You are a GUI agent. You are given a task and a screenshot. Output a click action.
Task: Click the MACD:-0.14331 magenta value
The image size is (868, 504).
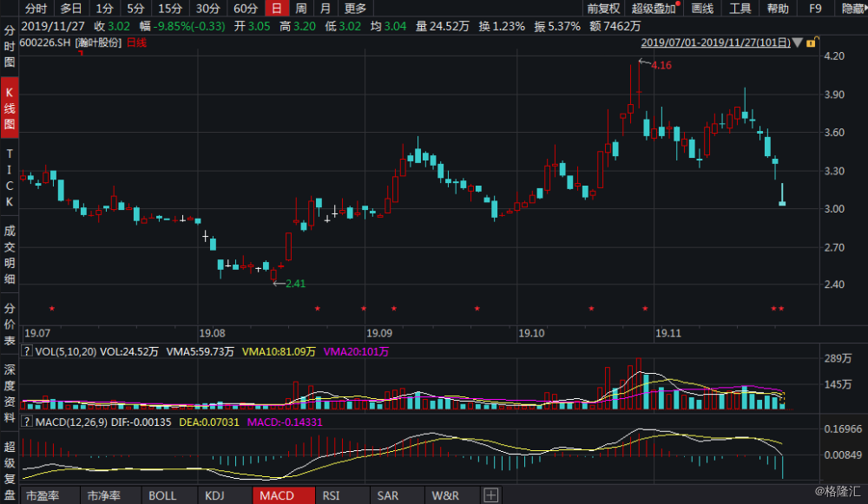click(x=285, y=422)
